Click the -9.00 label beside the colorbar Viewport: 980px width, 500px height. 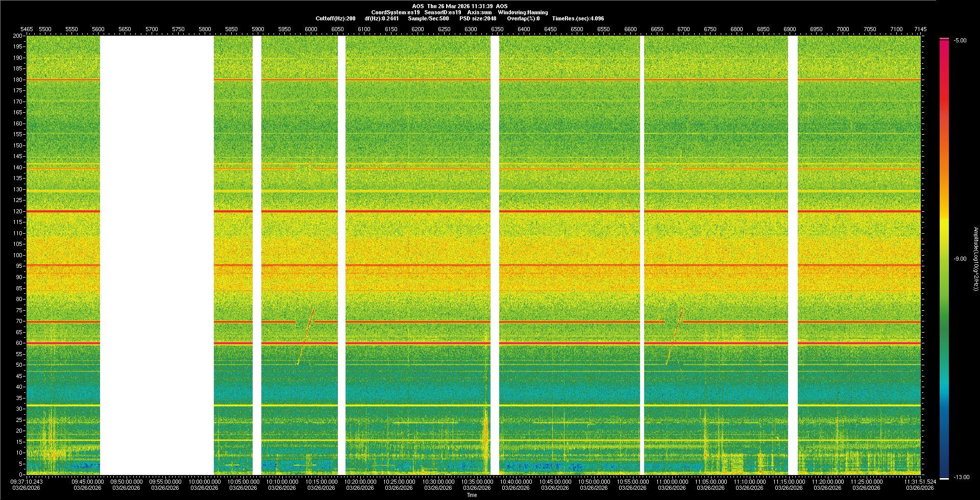[x=960, y=259]
